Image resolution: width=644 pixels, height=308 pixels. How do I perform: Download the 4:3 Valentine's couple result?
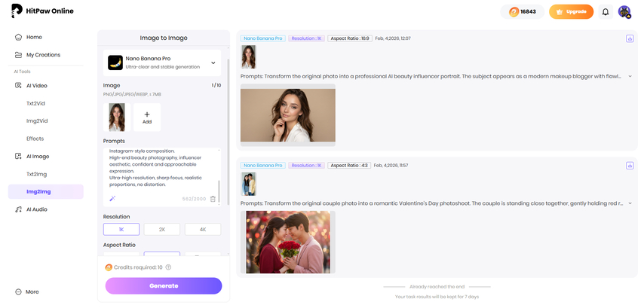tap(629, 166)
